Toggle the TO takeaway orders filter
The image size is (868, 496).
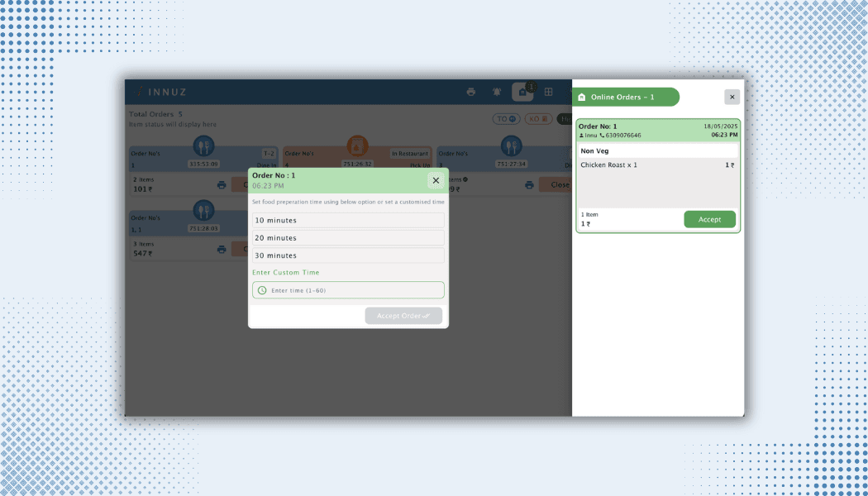click(506, 119)
